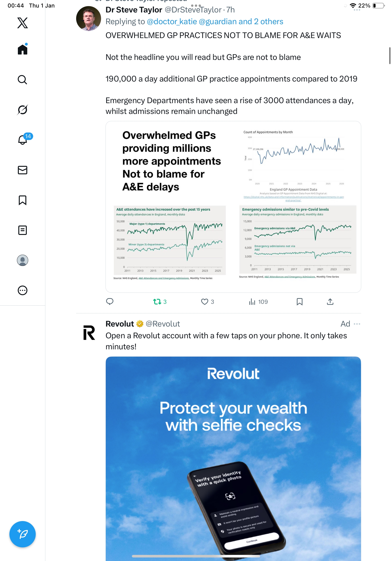The width and height of the screenshot is (392, 561).
Task: Open more options on Steve Taylor's post
Action: point(357,10)
